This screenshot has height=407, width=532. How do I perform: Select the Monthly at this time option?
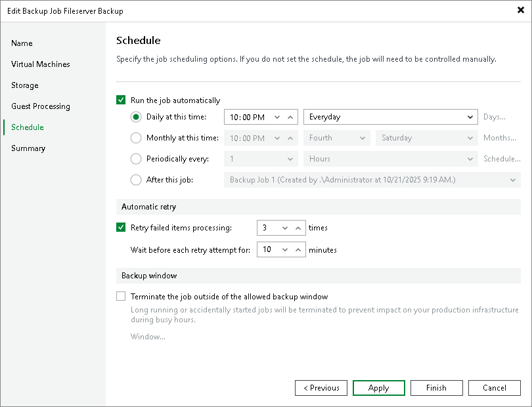[x=136, y=138]
